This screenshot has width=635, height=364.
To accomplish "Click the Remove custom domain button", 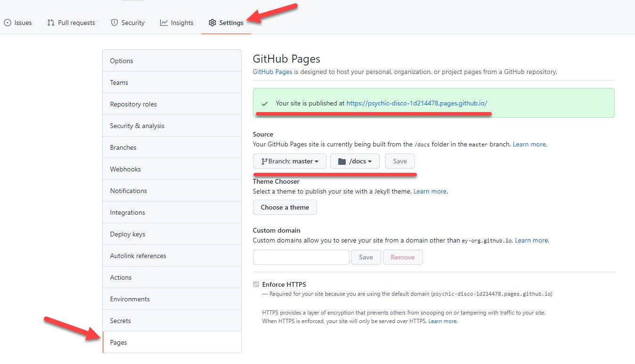I will coord(403,257).
